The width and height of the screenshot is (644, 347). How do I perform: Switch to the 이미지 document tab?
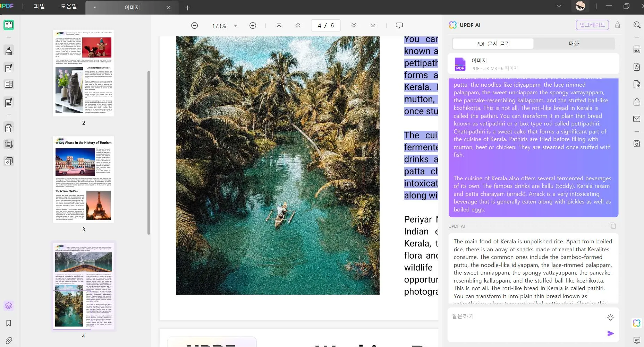132,8
